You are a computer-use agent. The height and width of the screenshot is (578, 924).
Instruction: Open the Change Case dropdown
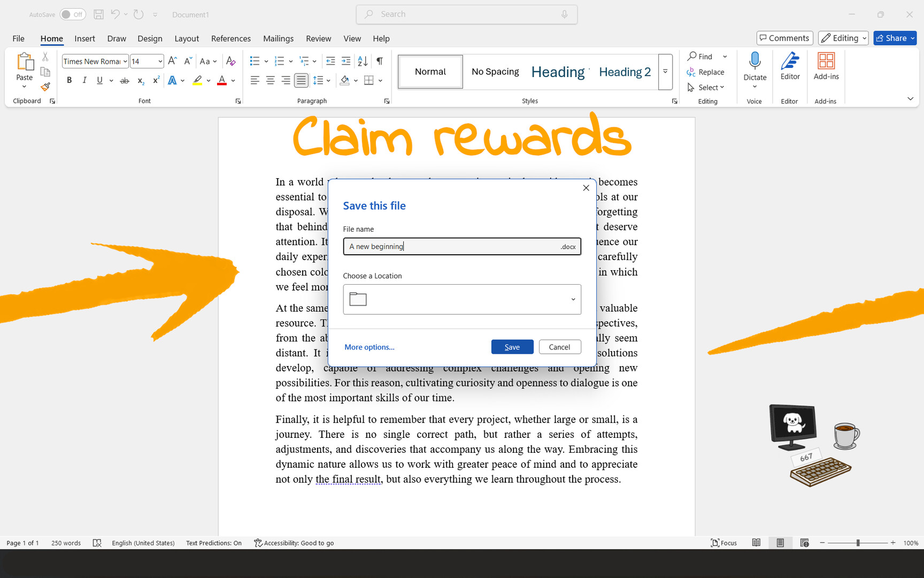point(208,61)
